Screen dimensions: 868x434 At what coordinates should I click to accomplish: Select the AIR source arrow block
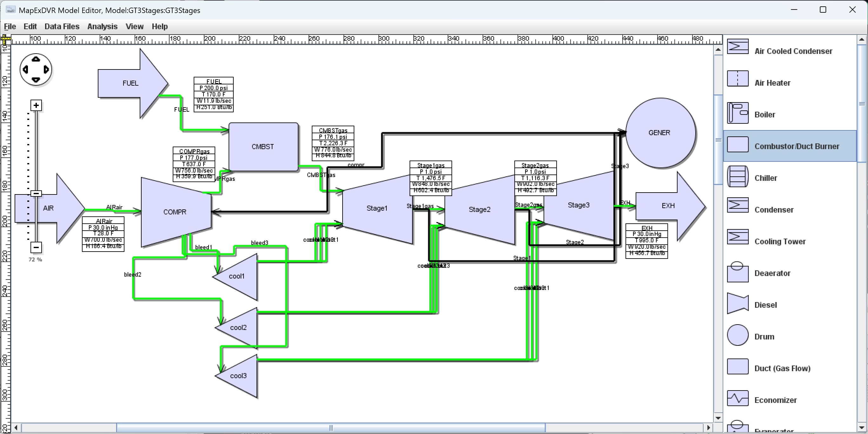(x=50, y=208)
